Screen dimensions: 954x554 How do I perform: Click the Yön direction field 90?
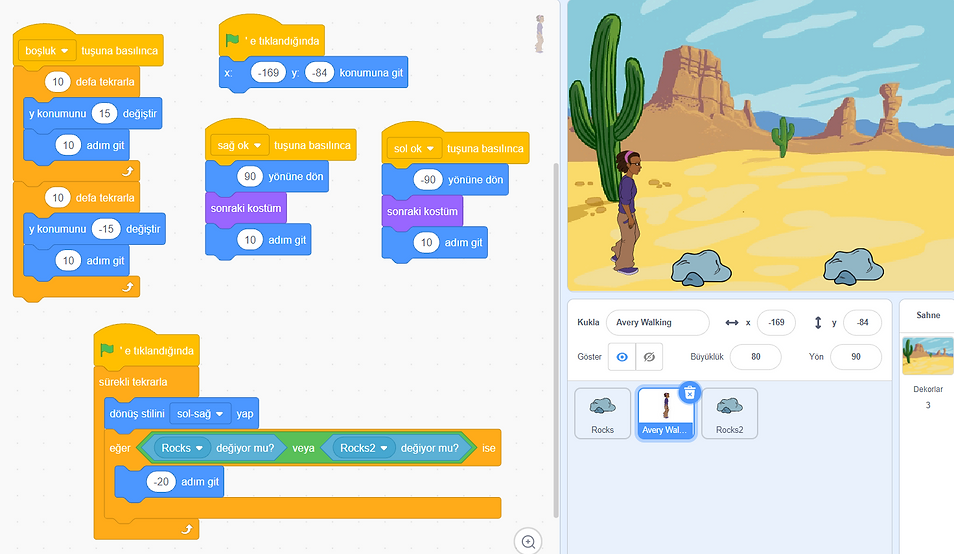pyautogui.click(x=856, y=357)
